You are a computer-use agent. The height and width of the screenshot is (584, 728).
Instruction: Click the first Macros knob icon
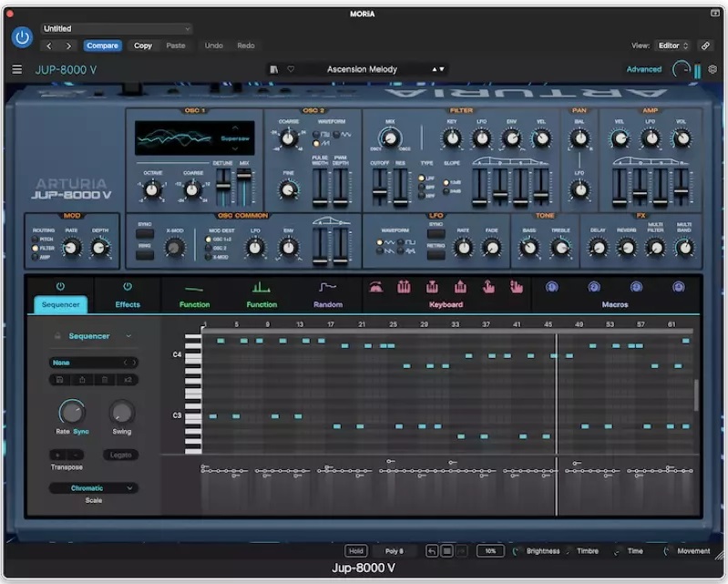point(551,287)
